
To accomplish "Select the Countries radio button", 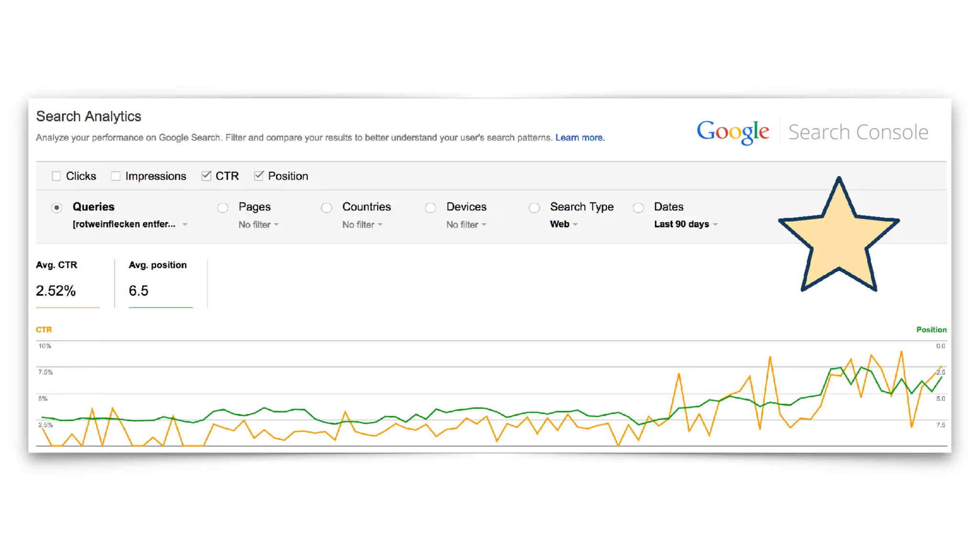I will [x=326, y=208].
